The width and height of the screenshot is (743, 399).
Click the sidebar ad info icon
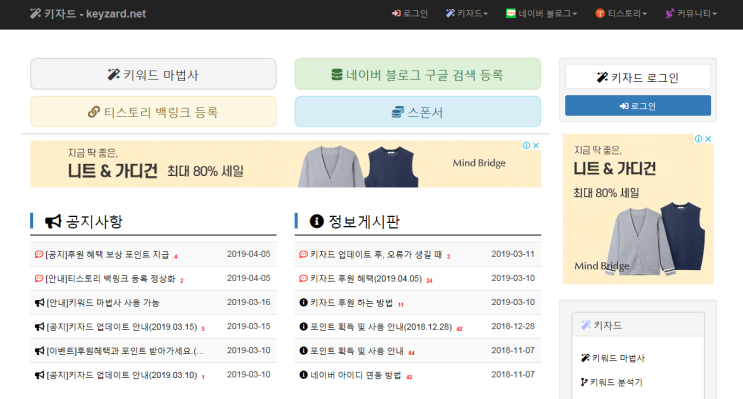click(x=698, y=139)
